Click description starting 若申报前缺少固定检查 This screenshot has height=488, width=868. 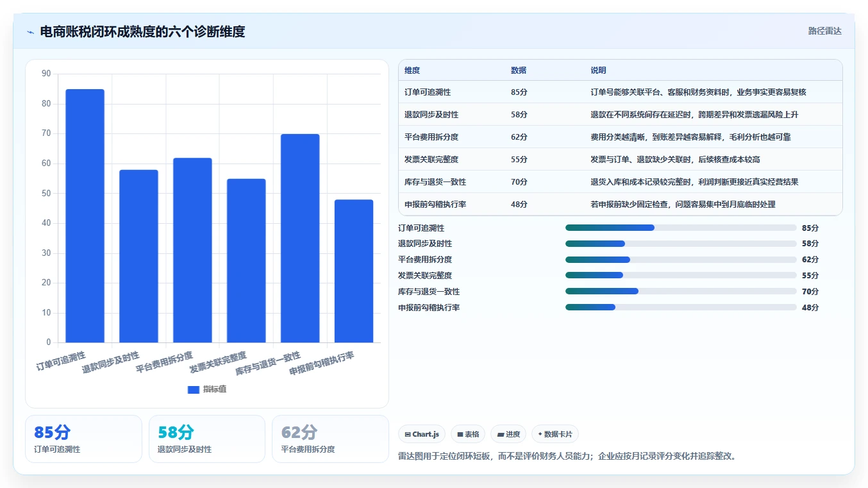click(683, 205)
